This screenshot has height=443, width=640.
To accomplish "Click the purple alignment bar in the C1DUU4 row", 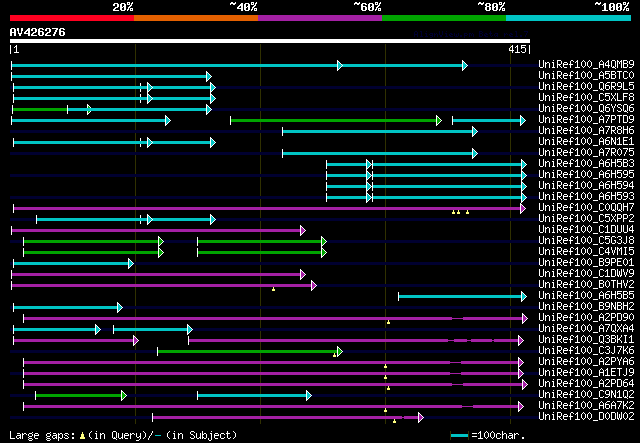I will (158, 231).
